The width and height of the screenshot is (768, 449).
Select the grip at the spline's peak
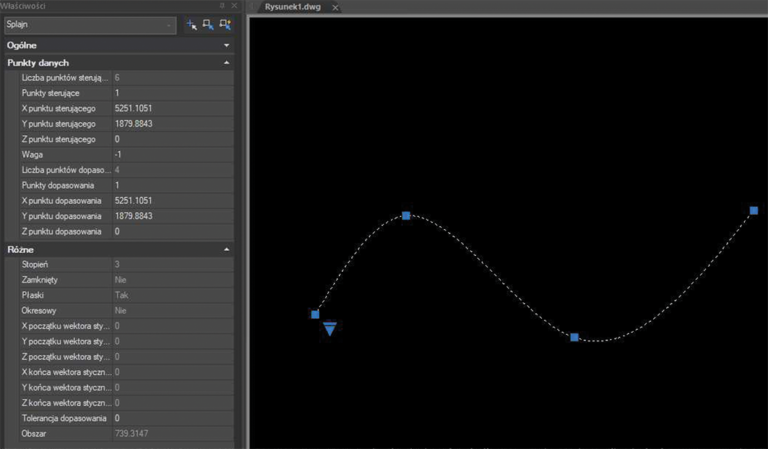click(406, 215)
